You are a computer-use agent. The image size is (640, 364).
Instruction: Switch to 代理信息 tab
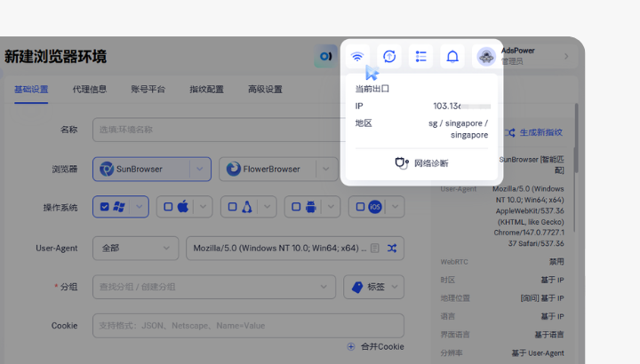[x=90, y=90]
